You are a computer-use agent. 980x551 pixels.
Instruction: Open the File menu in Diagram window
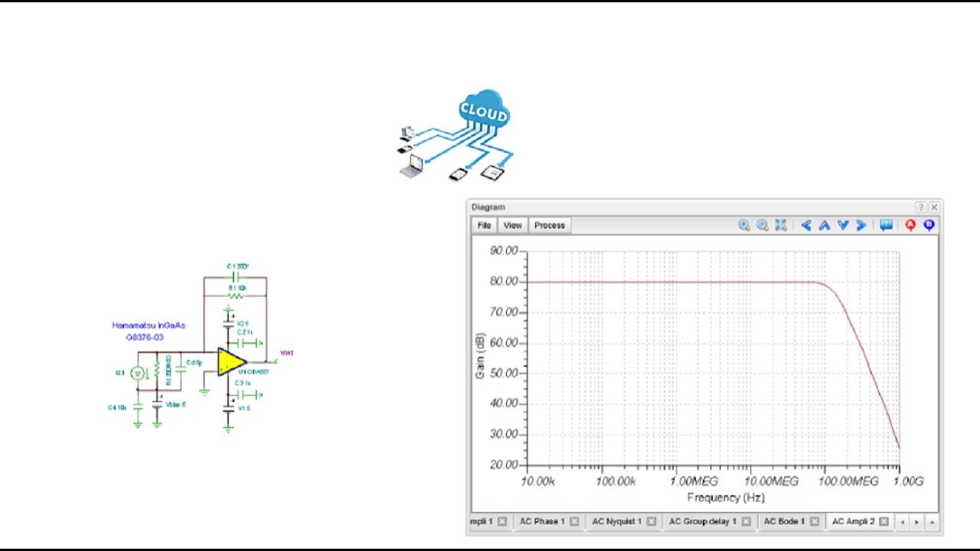click(x=484, y=225)
